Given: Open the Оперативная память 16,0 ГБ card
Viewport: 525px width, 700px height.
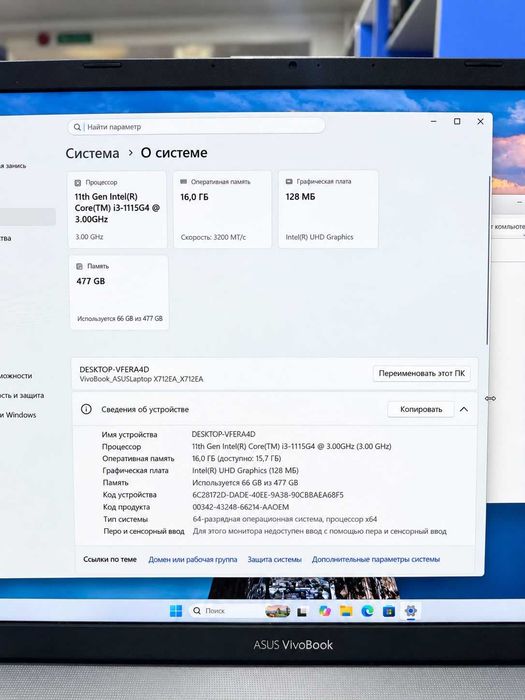Looking at the screenshot, I should click(x=222, y=209).
